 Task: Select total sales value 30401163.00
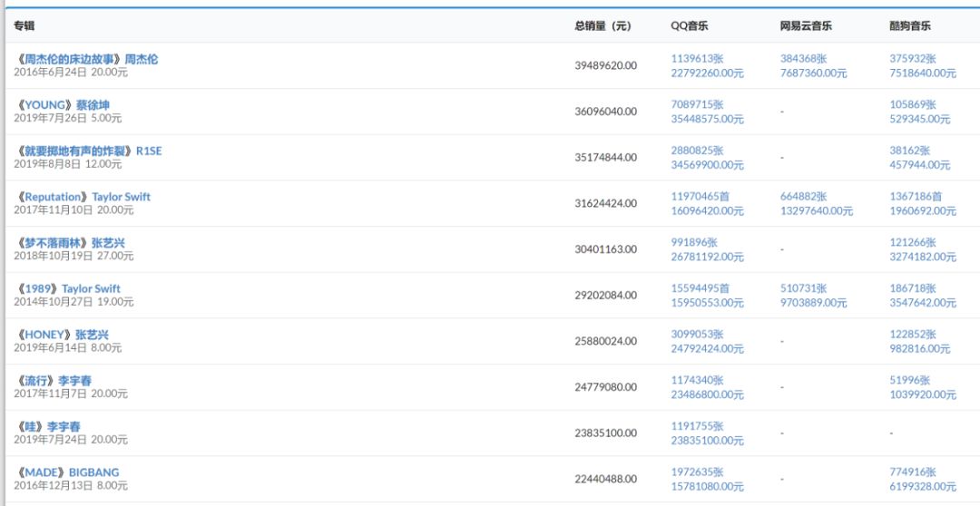605,249
